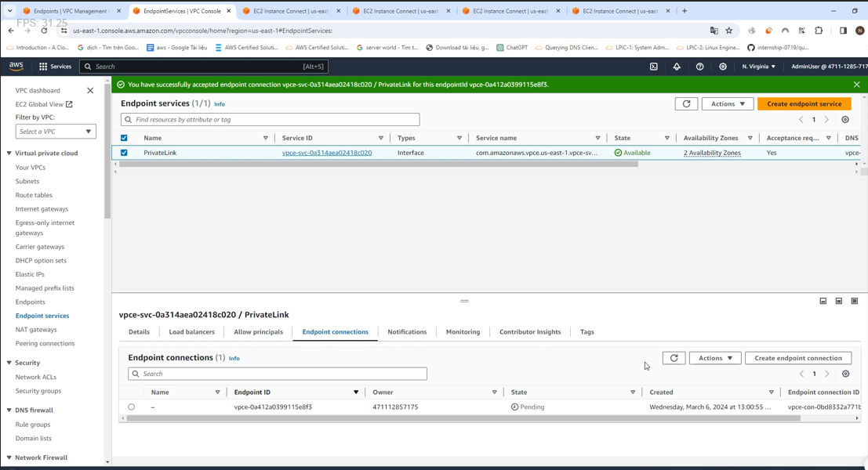Open the translate page icon in the address bar

[714, 31]
